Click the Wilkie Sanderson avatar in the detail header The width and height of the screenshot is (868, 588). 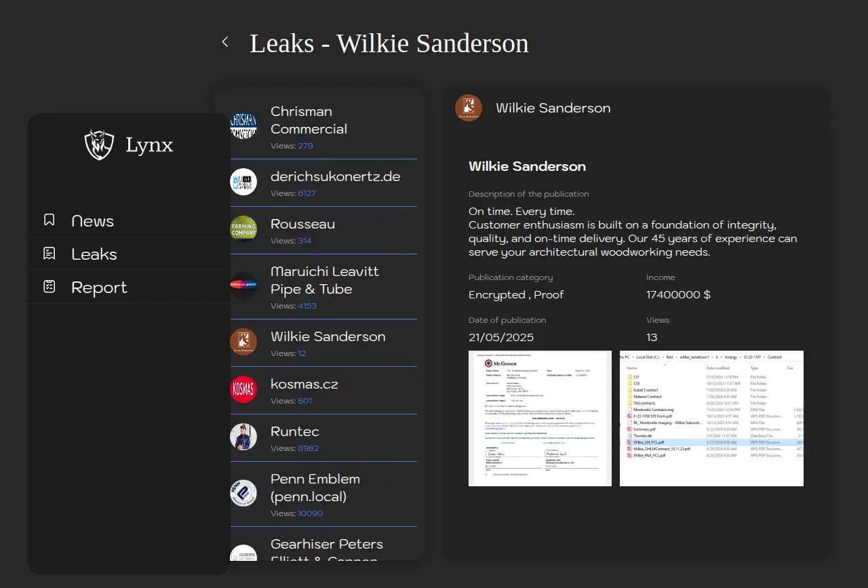click(469, 108)
